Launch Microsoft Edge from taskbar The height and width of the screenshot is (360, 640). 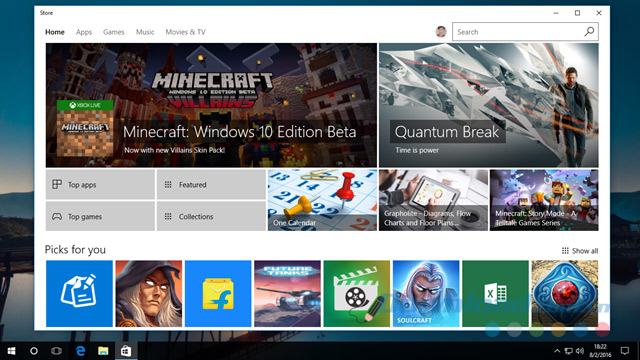pyautogui.click(x=80, y=351)
